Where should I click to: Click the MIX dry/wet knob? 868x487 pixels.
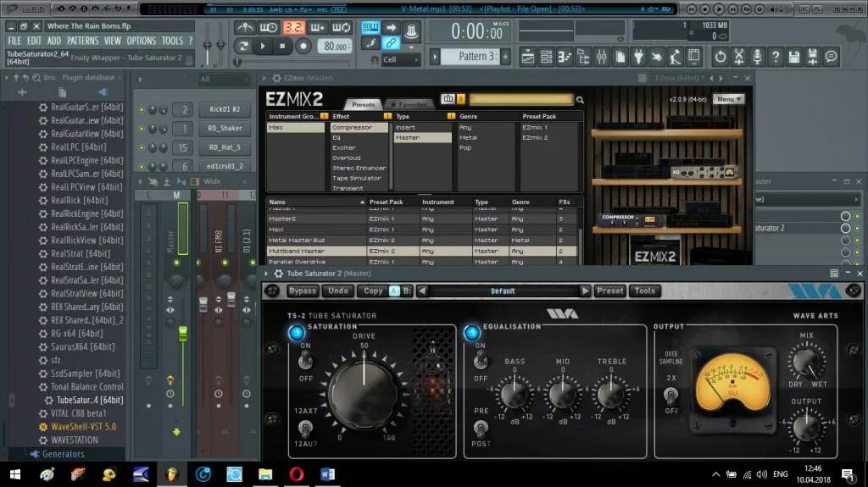click(x=807, y=362)
